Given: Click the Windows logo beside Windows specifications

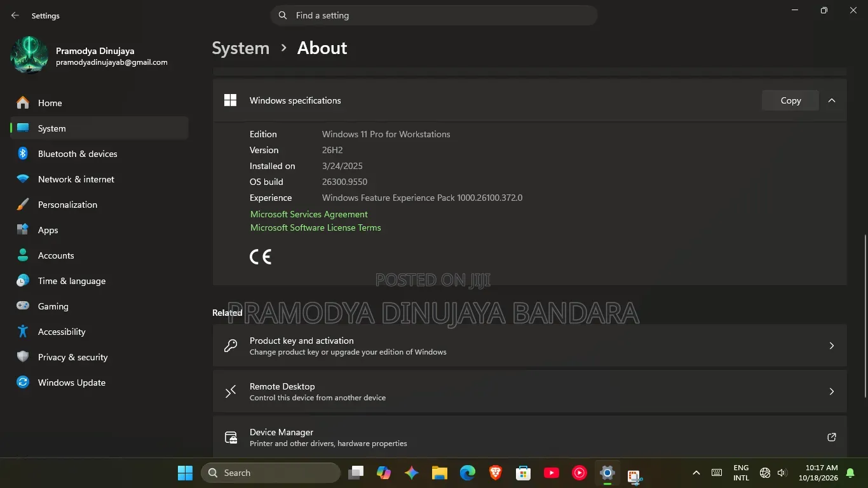Looking at the screenshot, I should 230,100.
